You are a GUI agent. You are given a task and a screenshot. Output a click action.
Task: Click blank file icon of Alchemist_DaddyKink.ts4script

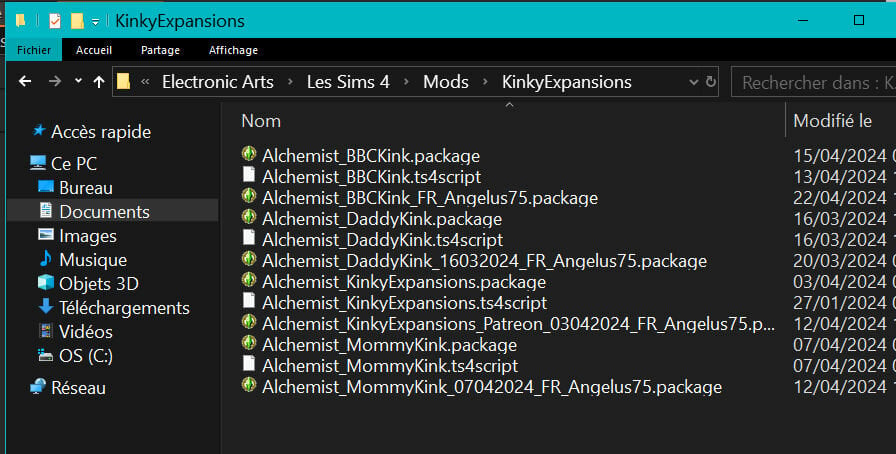(249, 237)
